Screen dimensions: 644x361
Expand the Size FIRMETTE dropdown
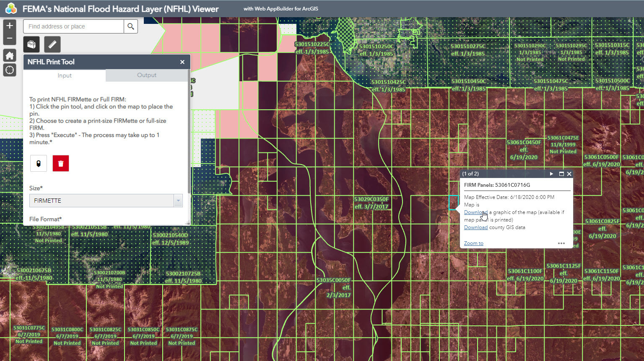coord(178,201)
